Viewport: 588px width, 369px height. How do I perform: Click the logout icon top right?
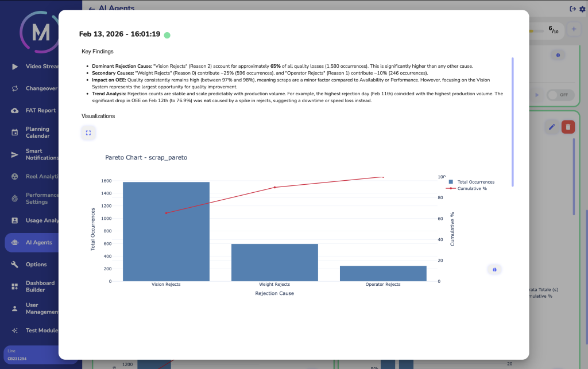[571, 9]
